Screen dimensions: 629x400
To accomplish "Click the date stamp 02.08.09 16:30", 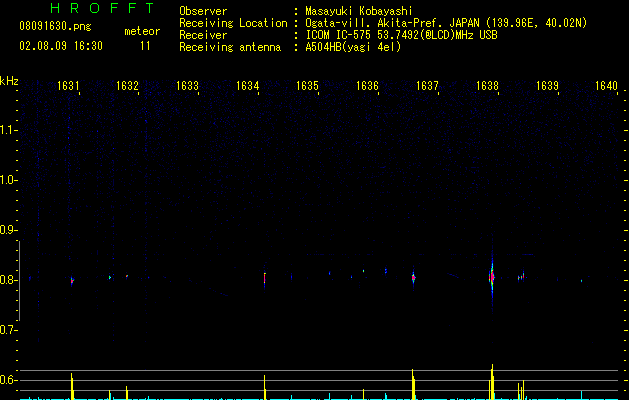I will (x=61, y=46).
